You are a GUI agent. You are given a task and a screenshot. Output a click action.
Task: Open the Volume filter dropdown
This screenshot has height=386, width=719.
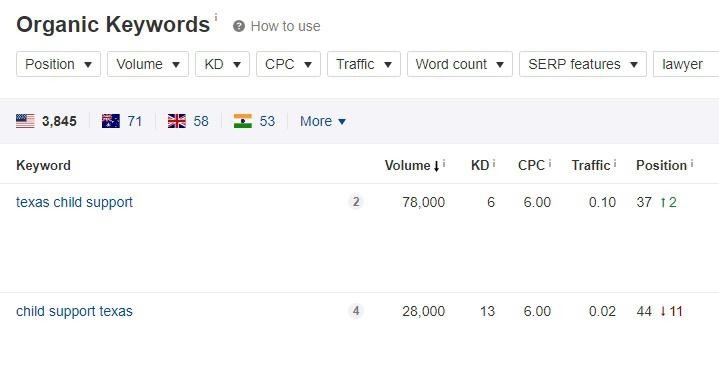click(148, 64)
